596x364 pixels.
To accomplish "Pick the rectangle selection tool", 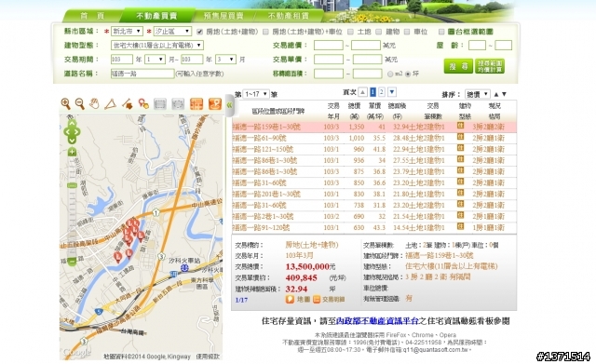I will click(x=160, y=103).
